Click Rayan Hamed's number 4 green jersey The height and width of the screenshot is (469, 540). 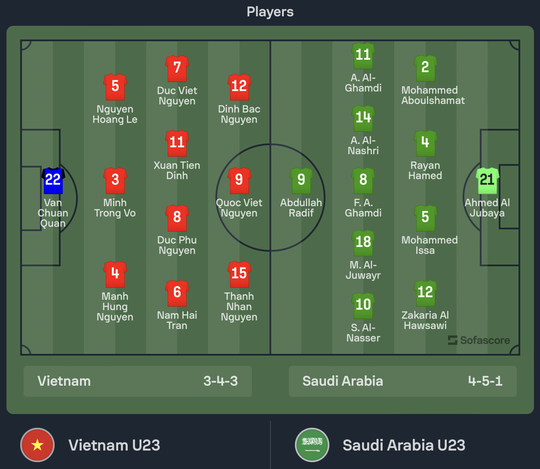[x=425, y=144]
